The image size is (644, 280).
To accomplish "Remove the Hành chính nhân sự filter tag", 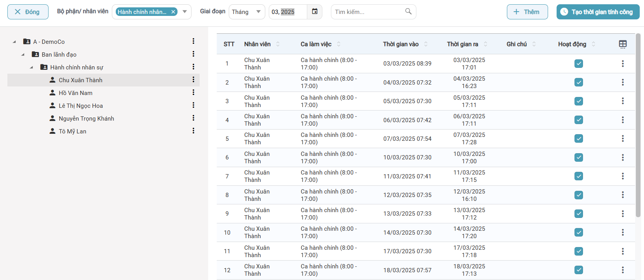I will [x=173, y=12].
